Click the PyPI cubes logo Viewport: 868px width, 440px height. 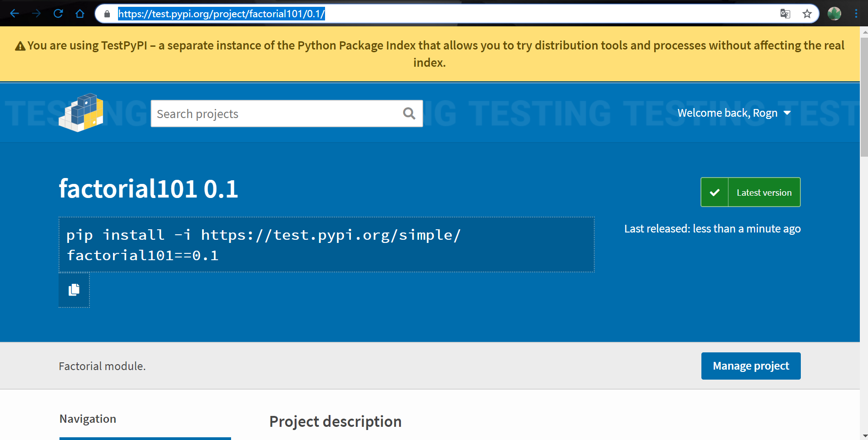coord(81,113)
